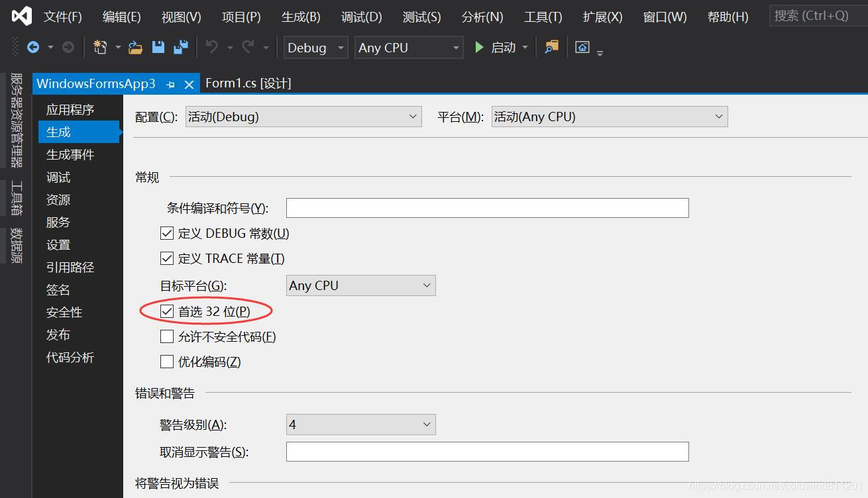
Task: Click the Visual Studio logo icon
Action: (22, 16)
